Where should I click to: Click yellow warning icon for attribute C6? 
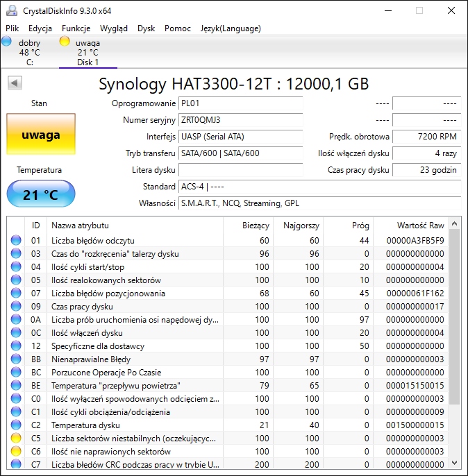16,452
